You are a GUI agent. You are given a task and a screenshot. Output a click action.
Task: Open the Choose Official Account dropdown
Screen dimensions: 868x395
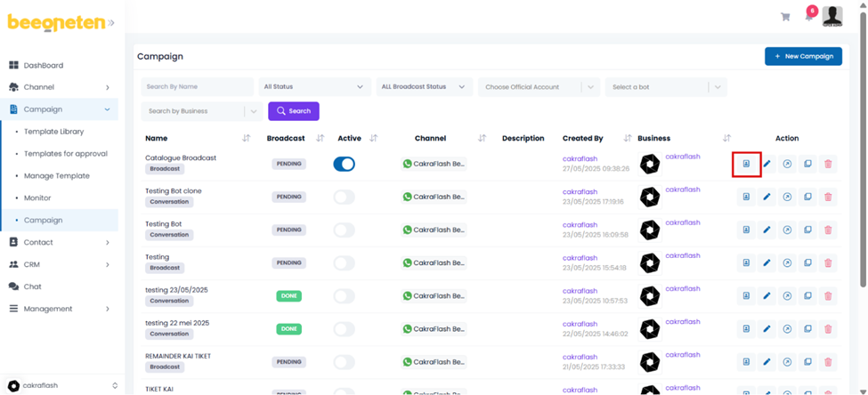(x=538, y=87)
